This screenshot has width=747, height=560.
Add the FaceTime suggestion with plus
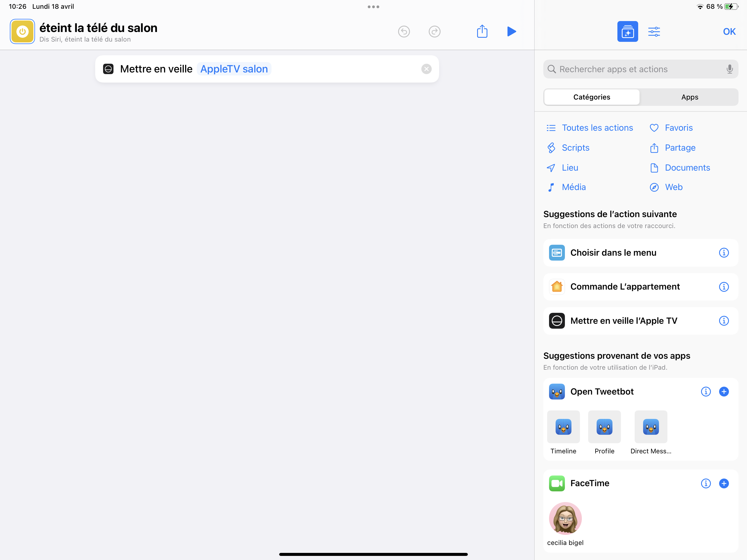tap(724, 483)
